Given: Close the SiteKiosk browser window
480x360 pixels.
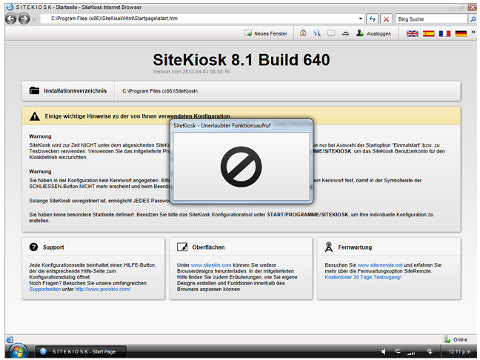Looking at the screenshot, I should pos(472,7).
